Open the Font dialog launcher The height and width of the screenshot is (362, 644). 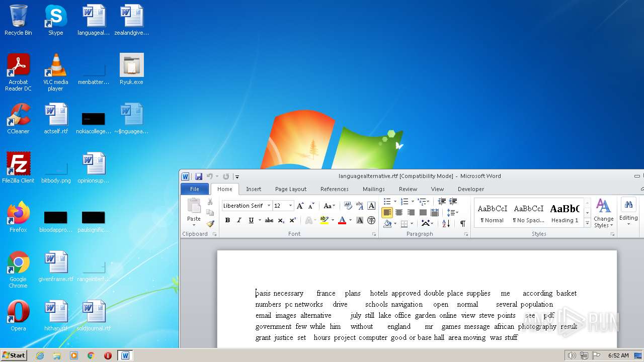click(374, 234)
